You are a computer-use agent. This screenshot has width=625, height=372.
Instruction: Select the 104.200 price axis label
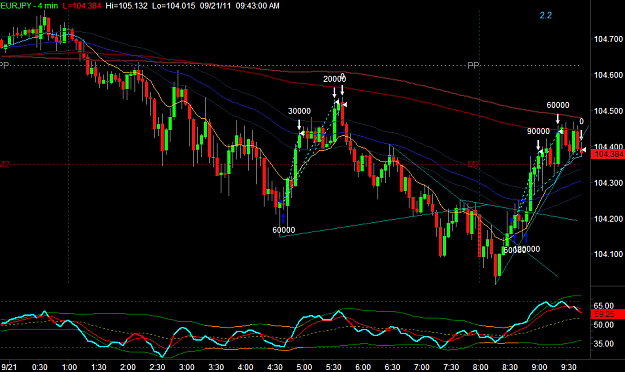608,218
